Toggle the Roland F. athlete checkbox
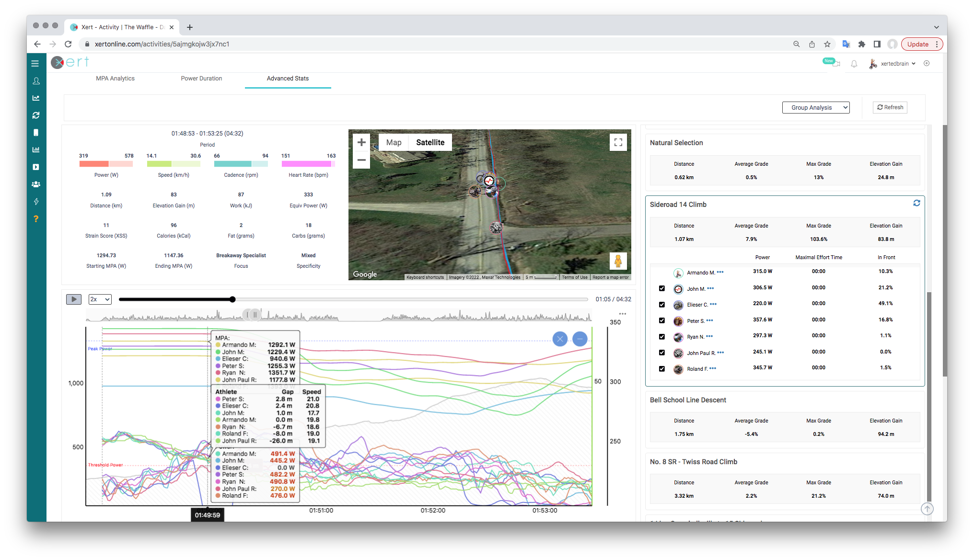Image resolution: width=974 pixels, height=560 pixels. [x=662, y=369]
